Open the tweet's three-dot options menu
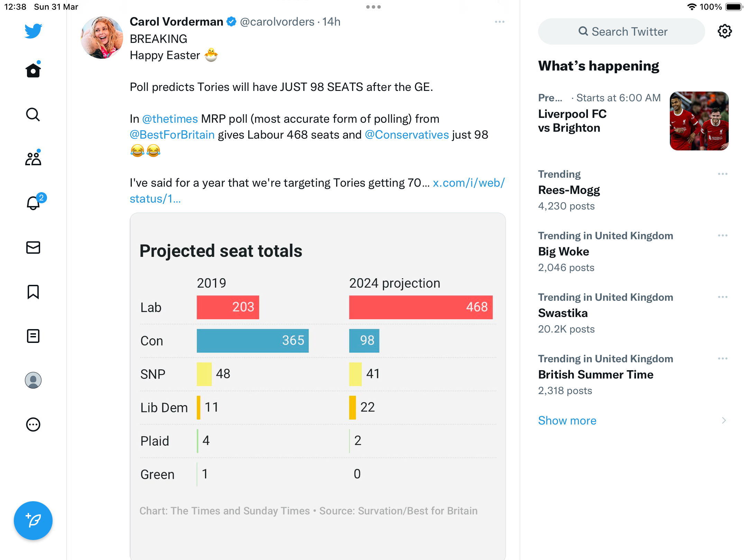The width and height of the screenshot is (747, 560). [x=499, y=22]
